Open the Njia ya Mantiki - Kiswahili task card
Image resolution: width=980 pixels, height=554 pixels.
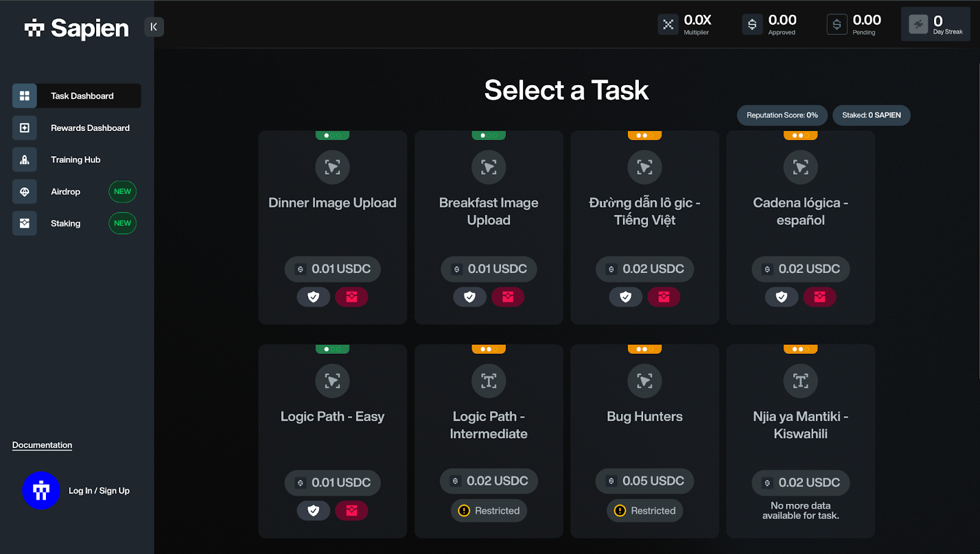coord(801,425)
